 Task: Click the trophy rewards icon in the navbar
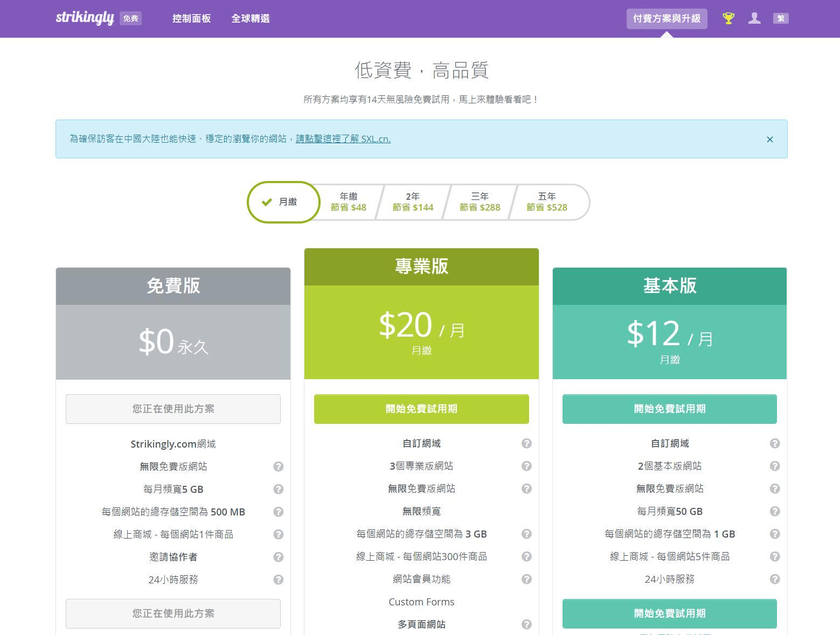click(728, 18)
